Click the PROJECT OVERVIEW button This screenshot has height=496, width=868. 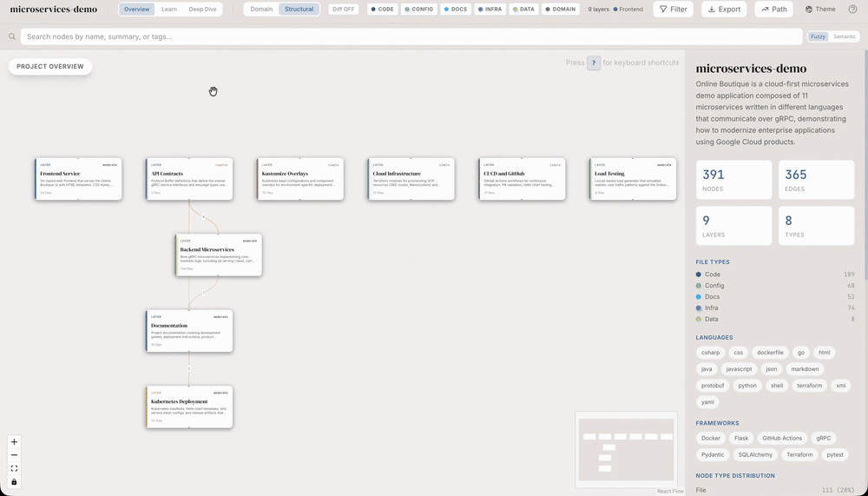click(50, 67)
